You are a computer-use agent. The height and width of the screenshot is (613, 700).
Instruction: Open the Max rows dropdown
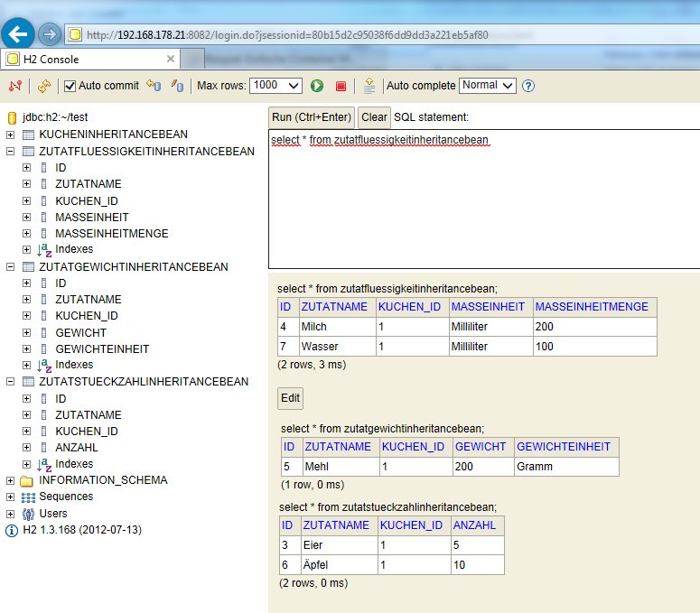[275, 86]
